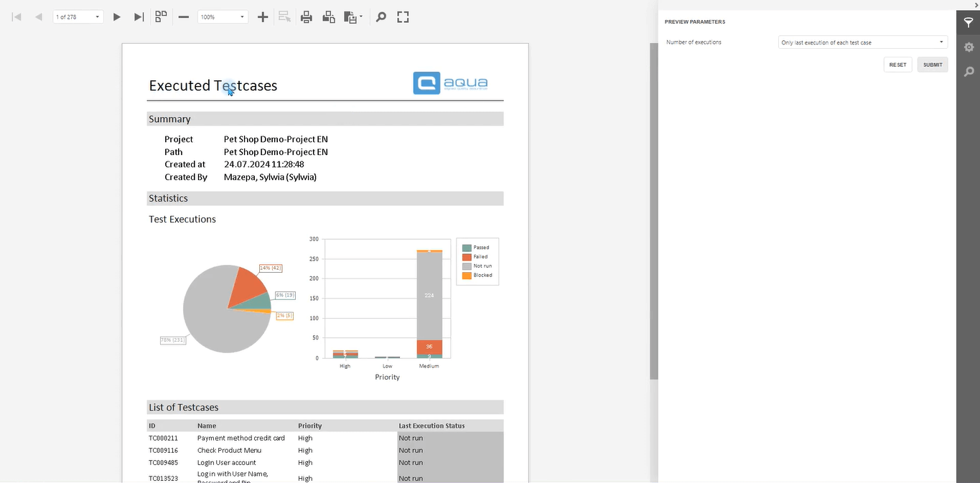
Task: Click the Blocked legend color swatch
Action: coord(467,276)
